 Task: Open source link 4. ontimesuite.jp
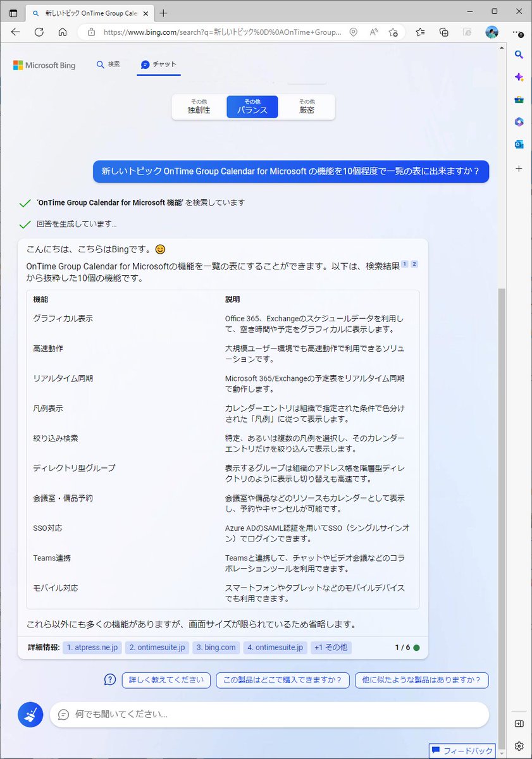pos(275,648)
